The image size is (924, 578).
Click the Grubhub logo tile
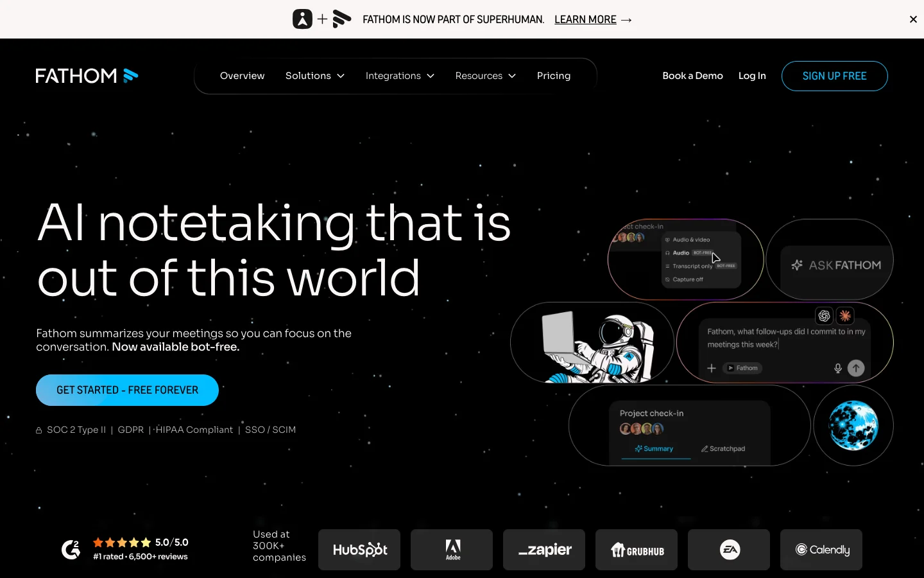[x=637, y=550]
